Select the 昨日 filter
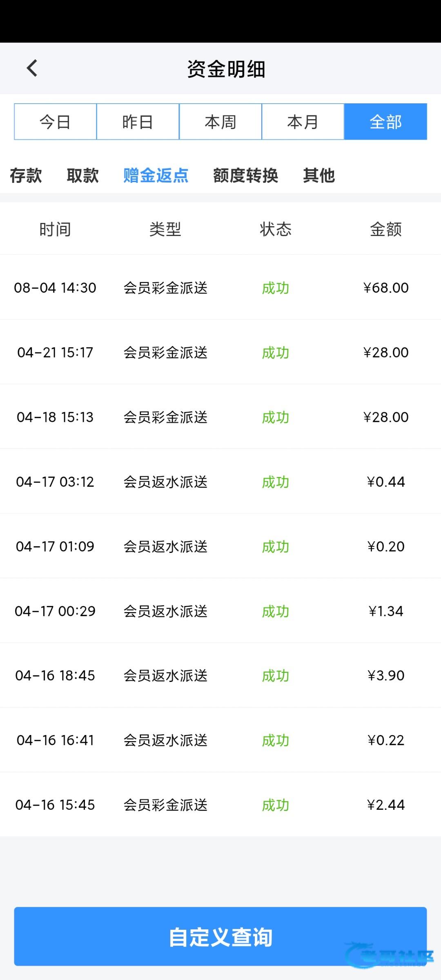This screenshot has width=441, height=980. pos(138,122)
